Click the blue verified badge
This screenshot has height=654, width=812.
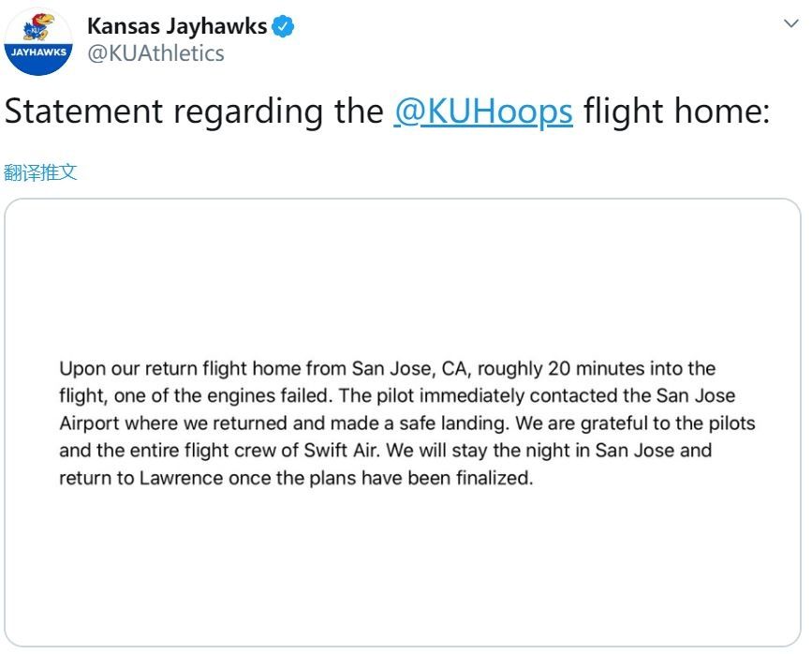tap(284, 26)
